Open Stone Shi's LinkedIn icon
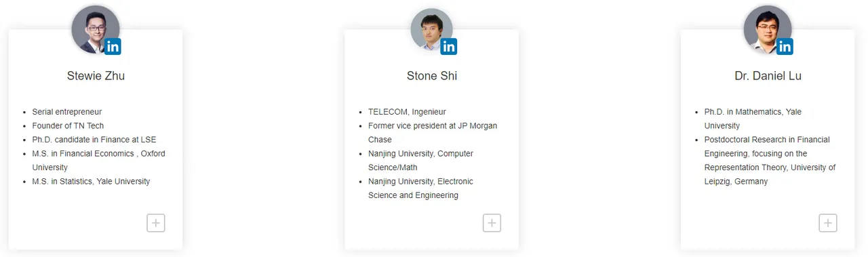 (x=449, y=47)
